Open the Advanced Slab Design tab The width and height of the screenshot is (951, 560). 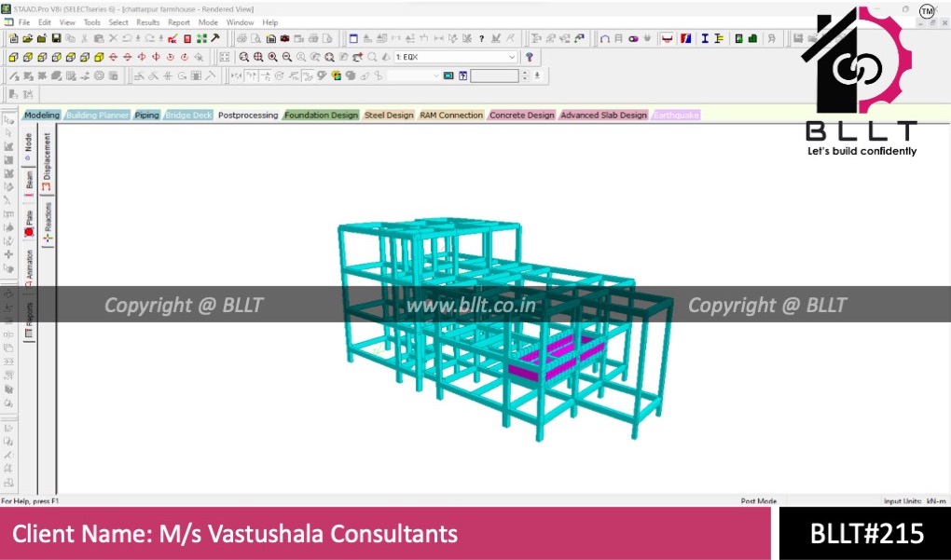tap(603, 116)
